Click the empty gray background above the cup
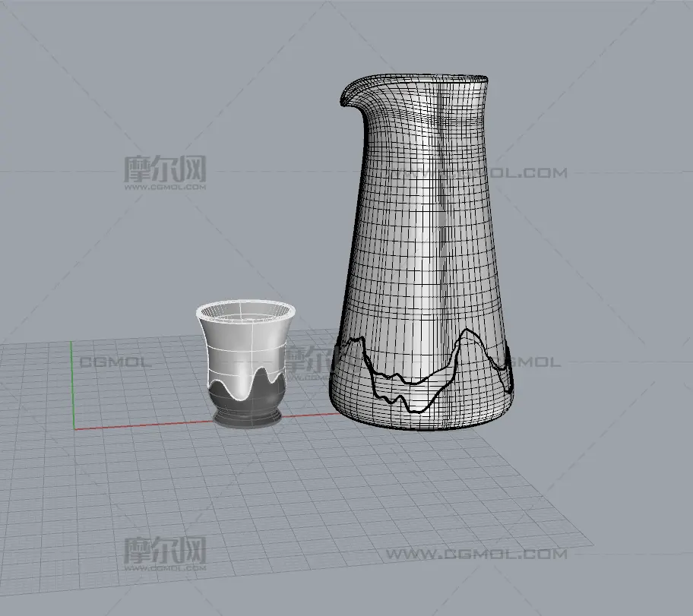Viewport: 693px width, 616px height. (x=243, y=243)
